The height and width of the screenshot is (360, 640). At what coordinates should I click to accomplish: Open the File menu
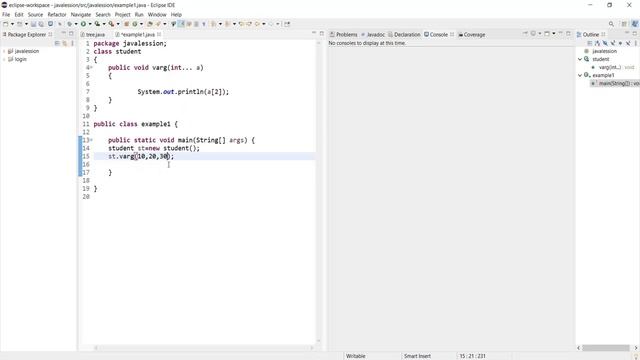(6, 14)
